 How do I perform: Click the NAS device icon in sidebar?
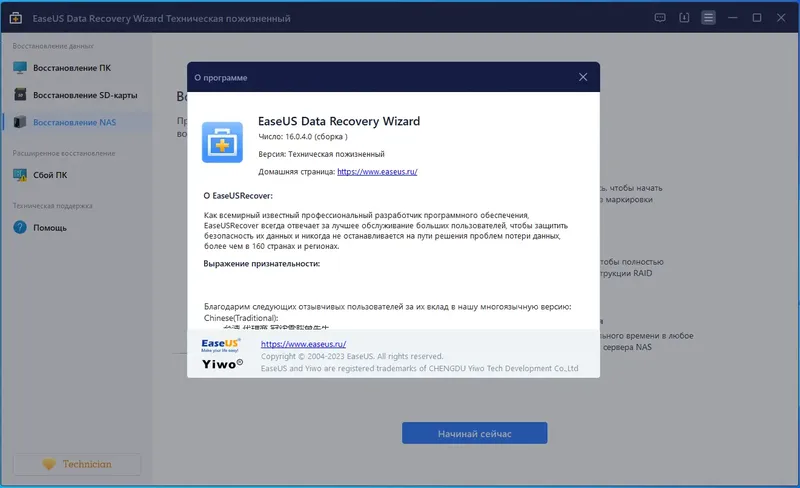(x=20, y=123)
